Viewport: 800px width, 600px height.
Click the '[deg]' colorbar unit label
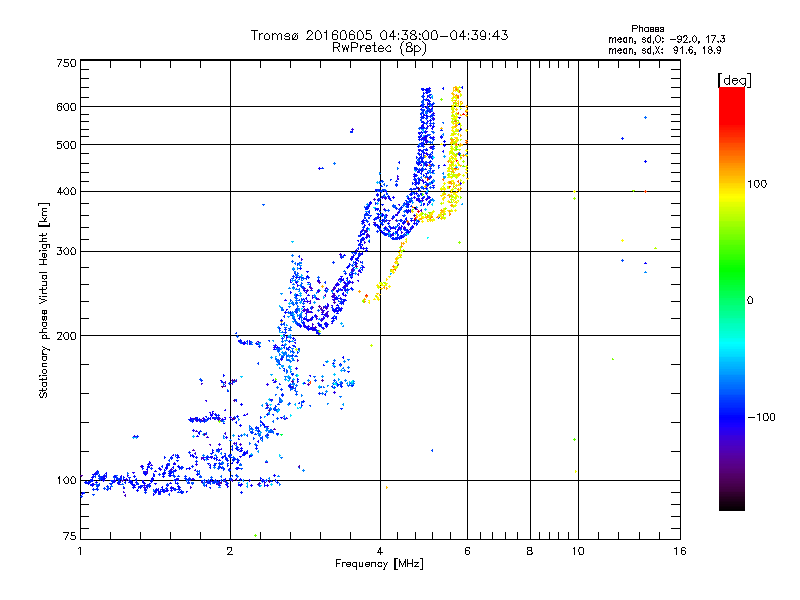tap(734, 80)
